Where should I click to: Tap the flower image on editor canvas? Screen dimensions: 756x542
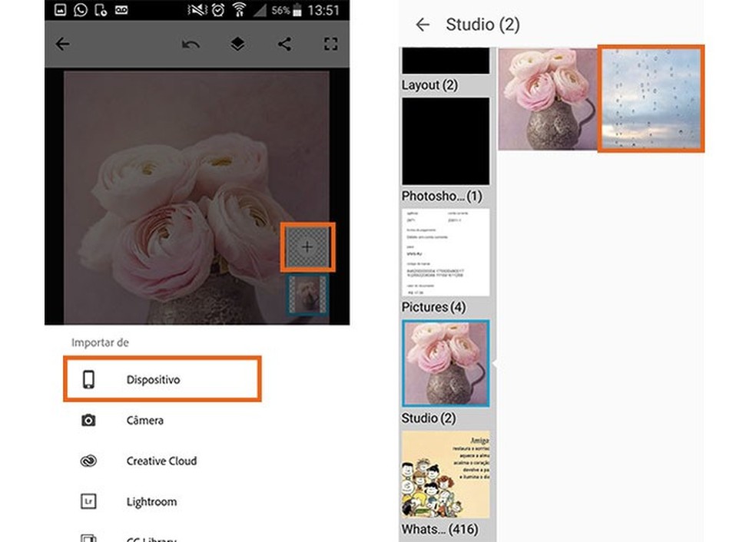pos(197,197)
